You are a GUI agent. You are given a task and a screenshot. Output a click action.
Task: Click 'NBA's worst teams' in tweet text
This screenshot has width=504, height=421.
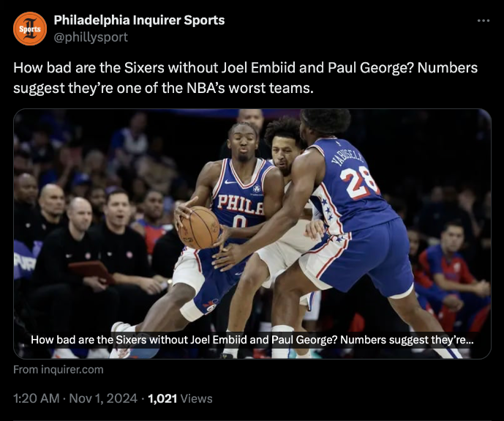click(x=250, y=88)
